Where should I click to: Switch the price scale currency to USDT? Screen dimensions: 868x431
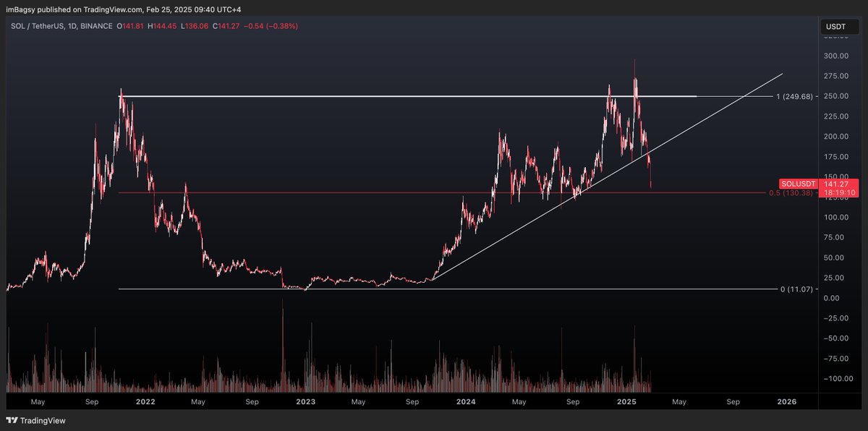pos(835,26)
